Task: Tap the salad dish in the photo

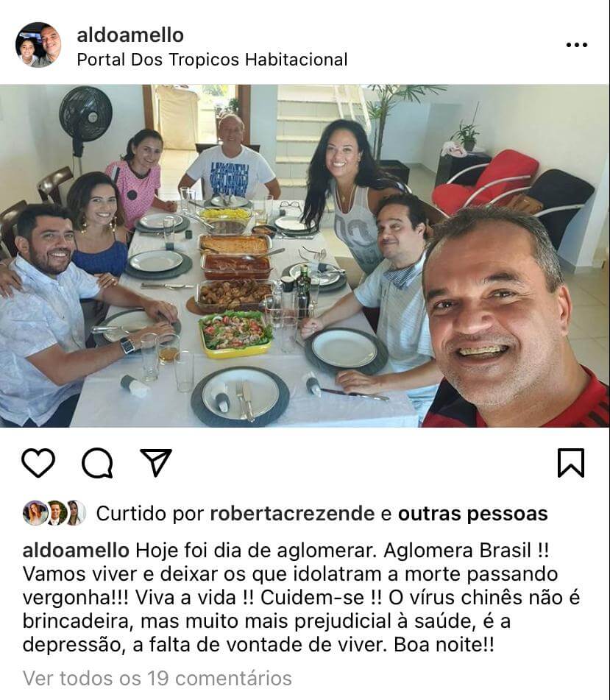Action: (x=235, y=333)
